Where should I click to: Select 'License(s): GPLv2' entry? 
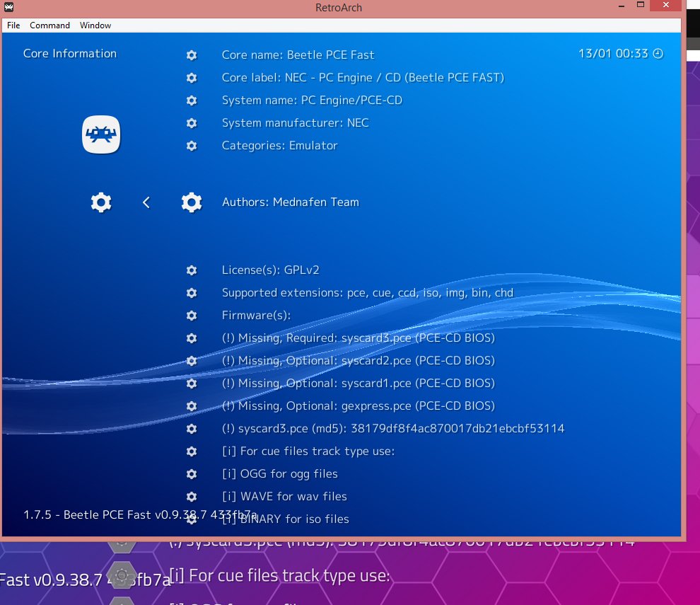[x=271, y=270]
